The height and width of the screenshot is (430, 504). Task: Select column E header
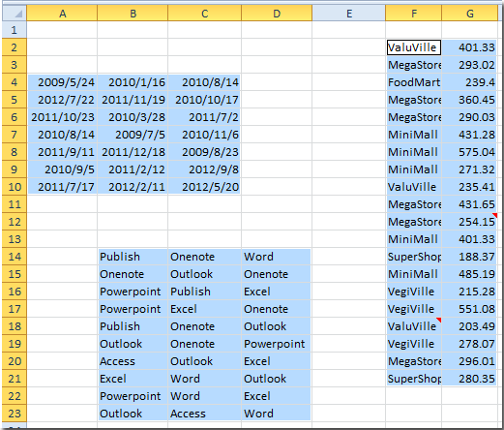pos(349,14)
